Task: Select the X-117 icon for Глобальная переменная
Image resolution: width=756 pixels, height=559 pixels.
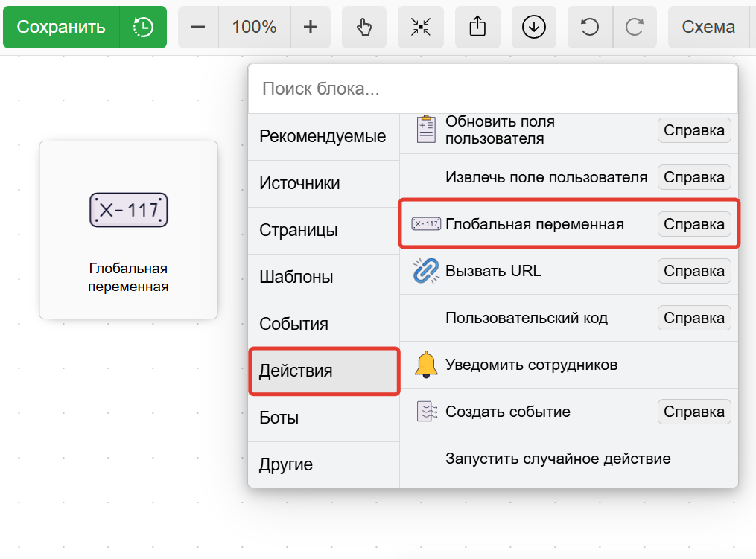Action: 425,223
